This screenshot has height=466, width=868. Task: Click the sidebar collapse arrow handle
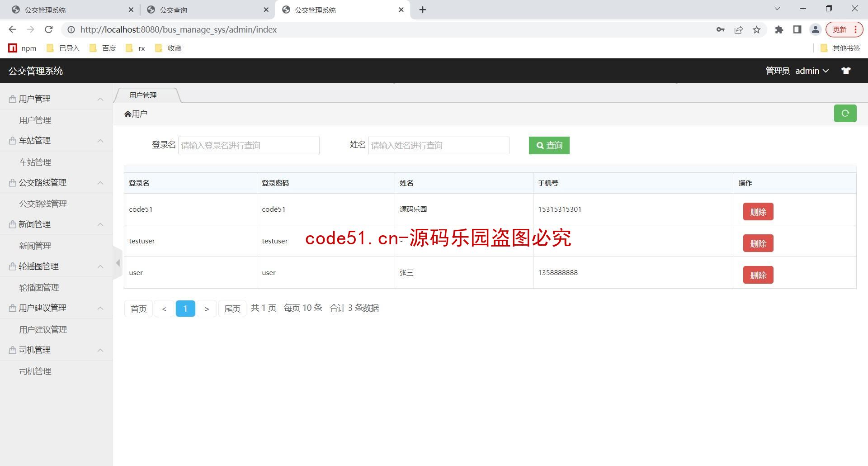(118, 263)
